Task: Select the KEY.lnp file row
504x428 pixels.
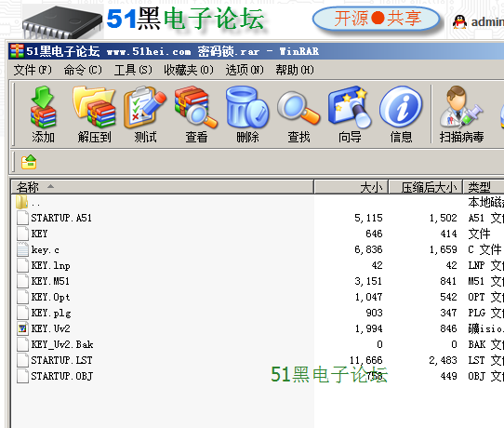Action: [50, 265]
